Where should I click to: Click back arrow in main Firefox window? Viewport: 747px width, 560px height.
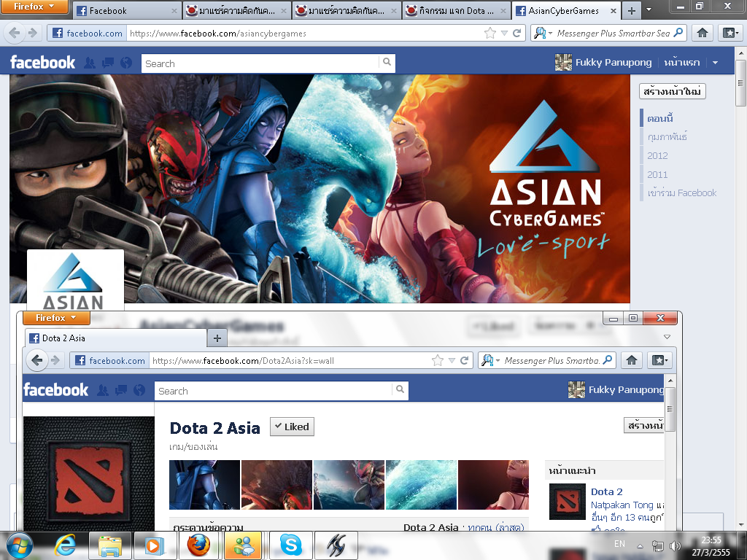pyautogui.click(x=15, y=33)
